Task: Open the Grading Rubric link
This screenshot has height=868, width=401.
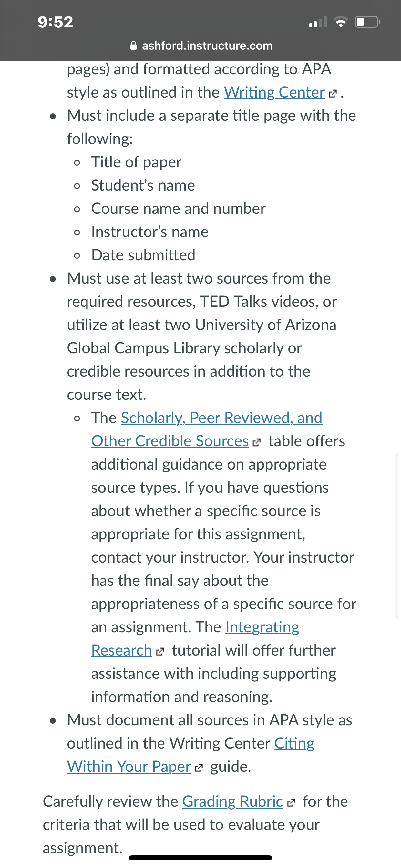Action: (232, 801)
